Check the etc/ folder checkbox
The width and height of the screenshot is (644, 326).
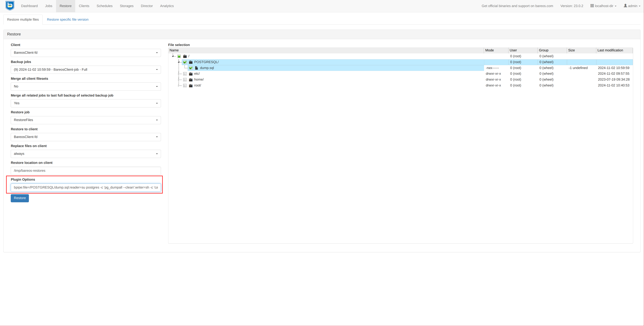point(185,74)
